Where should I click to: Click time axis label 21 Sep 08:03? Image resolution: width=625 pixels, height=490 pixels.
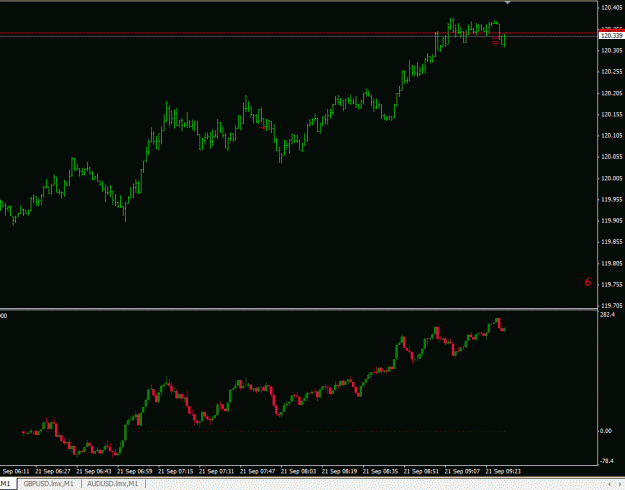coord(299,471)
